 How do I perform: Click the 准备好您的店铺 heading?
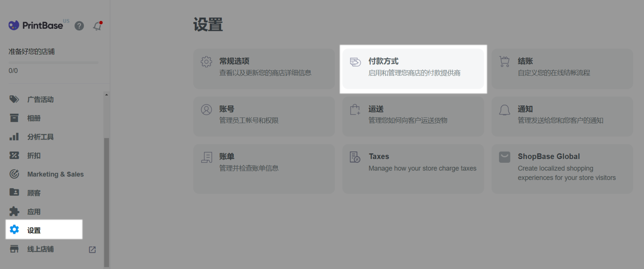(x=32, y=51)
